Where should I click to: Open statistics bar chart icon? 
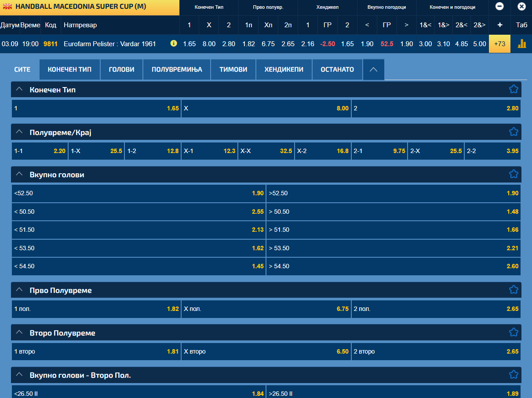(522, 44)
